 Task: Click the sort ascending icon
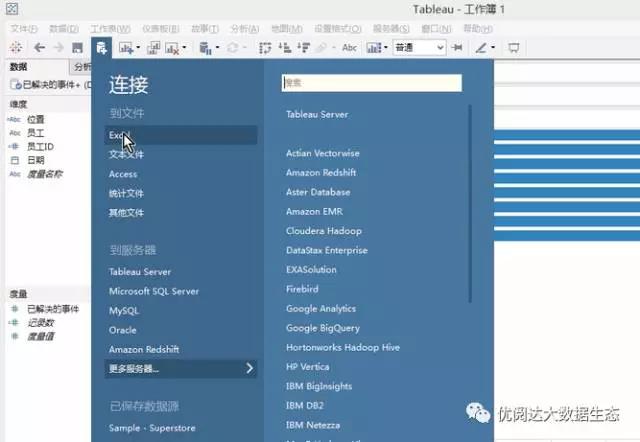click(284, 48)
